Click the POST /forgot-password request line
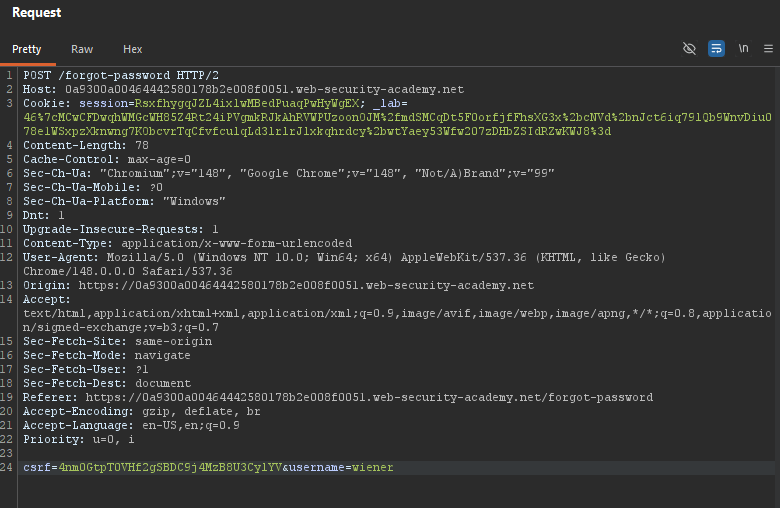780x508 pixels. pyautogui.click(x=121, y=76)
